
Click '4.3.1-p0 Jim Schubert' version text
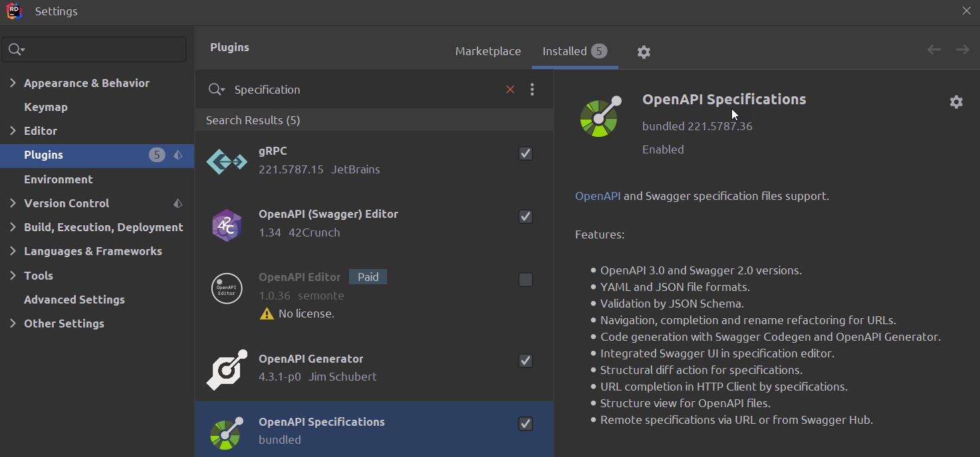click(318, 377)
